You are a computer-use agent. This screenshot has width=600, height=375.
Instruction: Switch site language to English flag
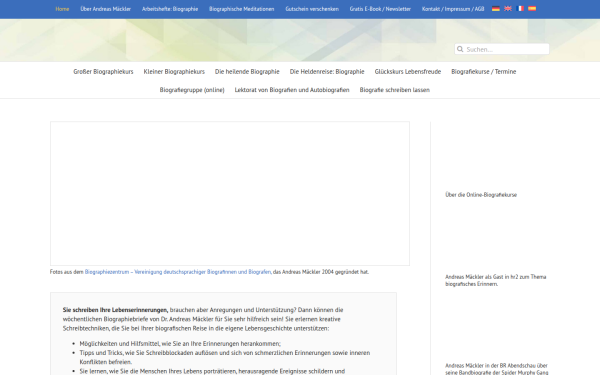pos(508,8)
